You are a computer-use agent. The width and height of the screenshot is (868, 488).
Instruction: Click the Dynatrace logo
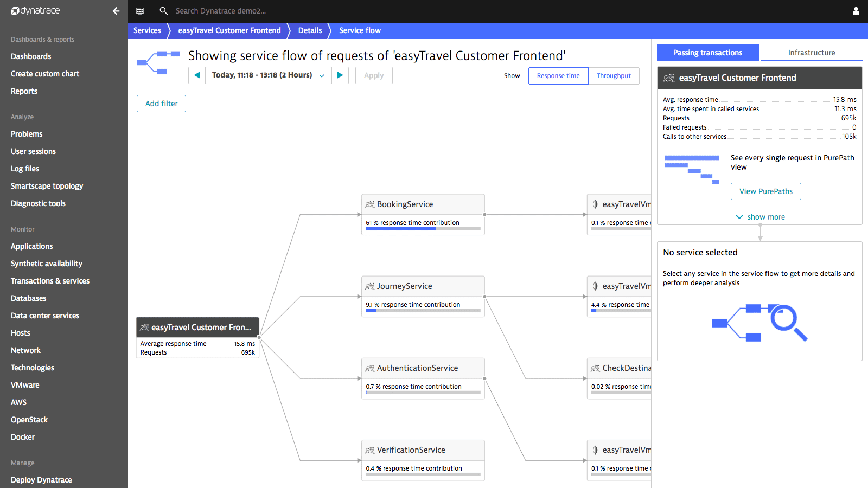coord(35,11)
